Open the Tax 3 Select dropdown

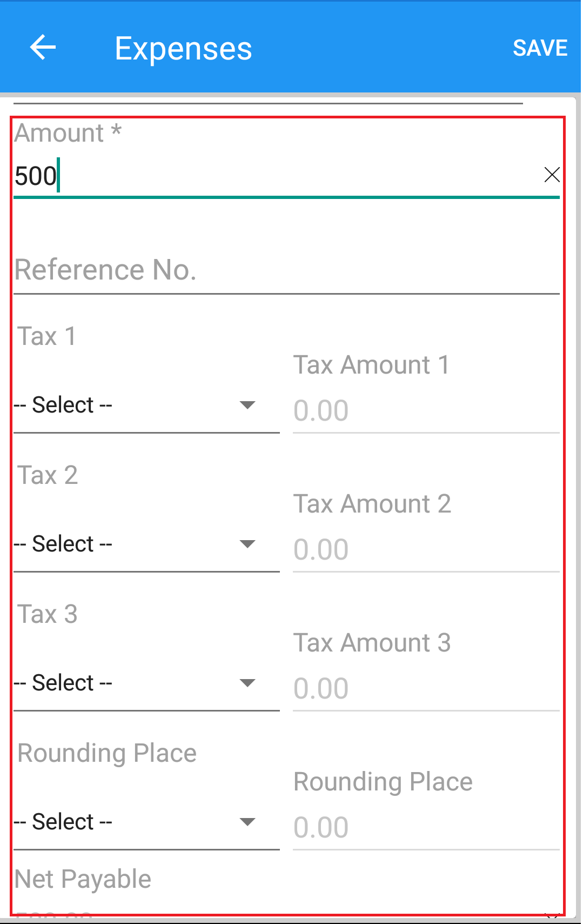[146, 683]
